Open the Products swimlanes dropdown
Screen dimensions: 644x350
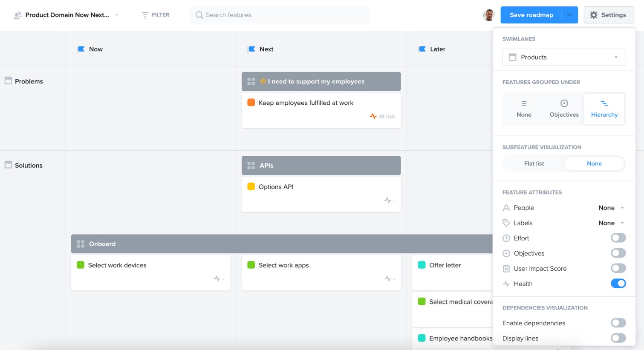tap(564, 57)
